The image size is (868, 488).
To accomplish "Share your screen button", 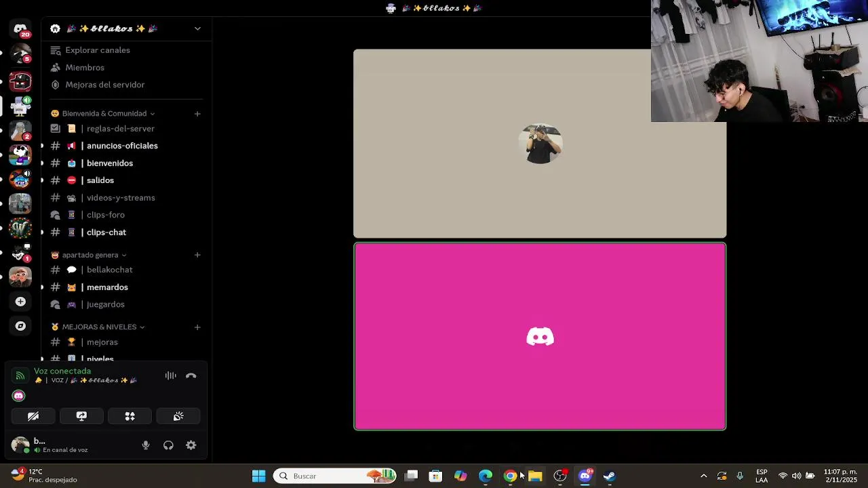I will tap(81, 416).
